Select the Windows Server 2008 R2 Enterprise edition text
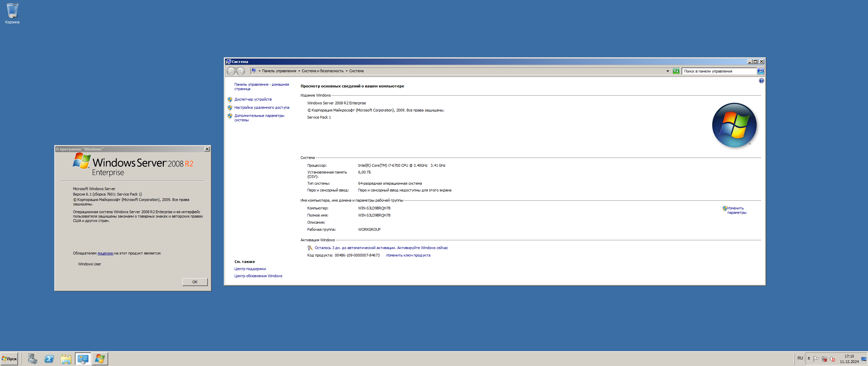868x366 pixels. pyautogui.click(x=336, y=103)
